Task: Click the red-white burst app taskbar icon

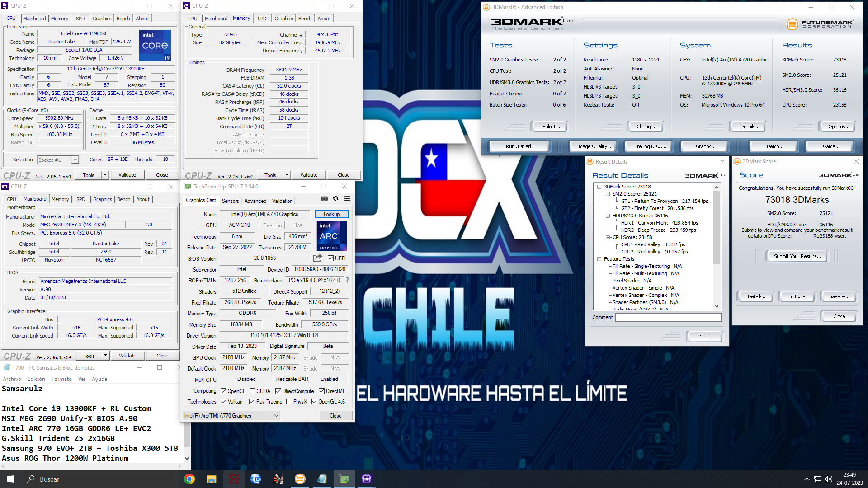Action: click(278, 479)
